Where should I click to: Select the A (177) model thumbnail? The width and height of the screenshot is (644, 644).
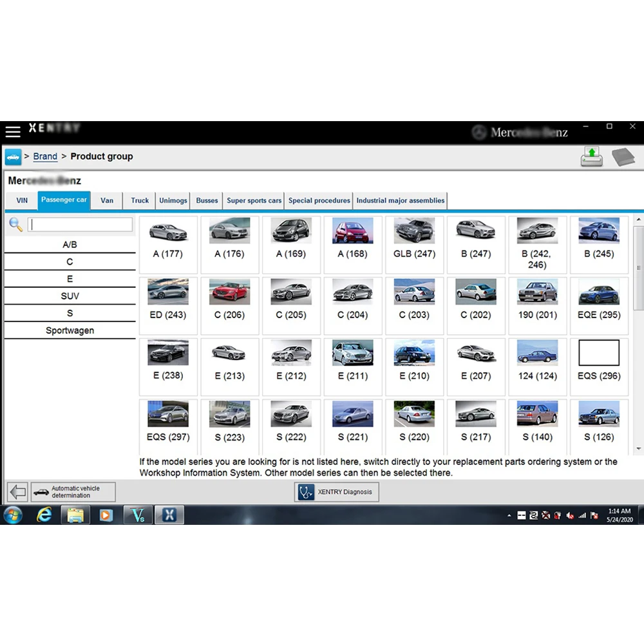(x=168, y=245)
